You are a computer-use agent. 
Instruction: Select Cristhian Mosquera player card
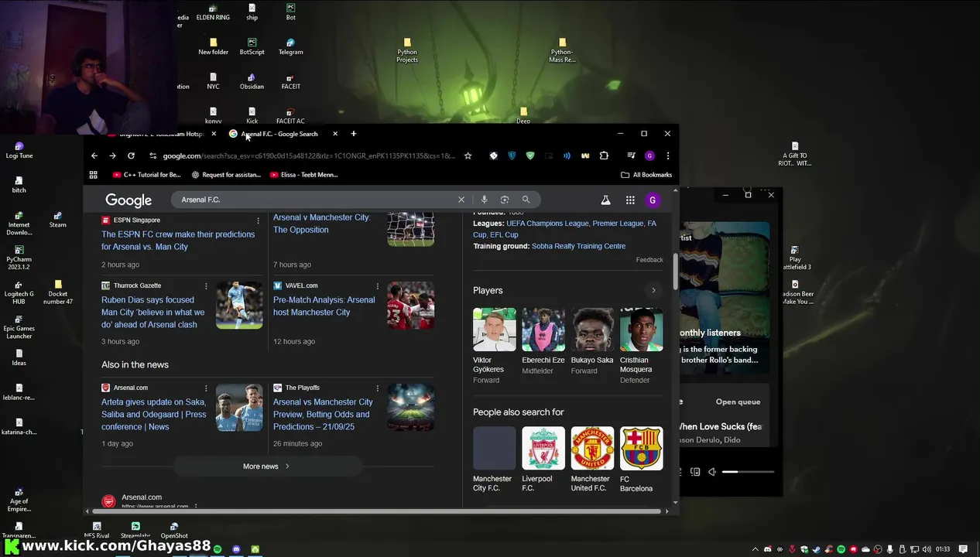641,346
